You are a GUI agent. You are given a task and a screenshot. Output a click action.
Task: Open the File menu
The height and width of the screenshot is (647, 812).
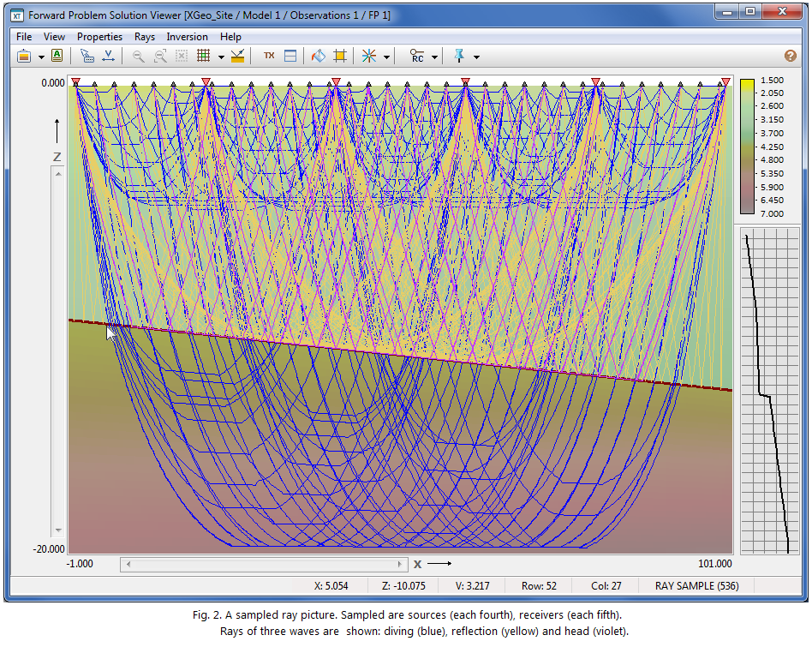24,37
